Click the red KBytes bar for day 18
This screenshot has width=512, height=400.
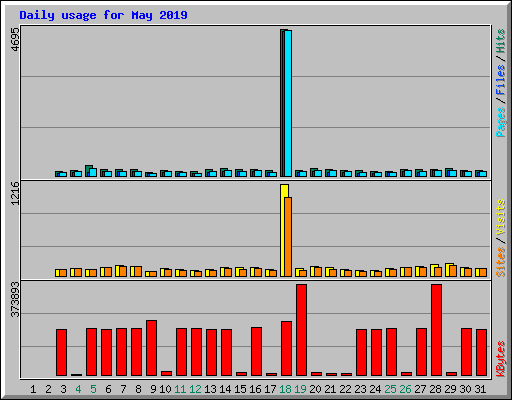(x=286, y=348)
